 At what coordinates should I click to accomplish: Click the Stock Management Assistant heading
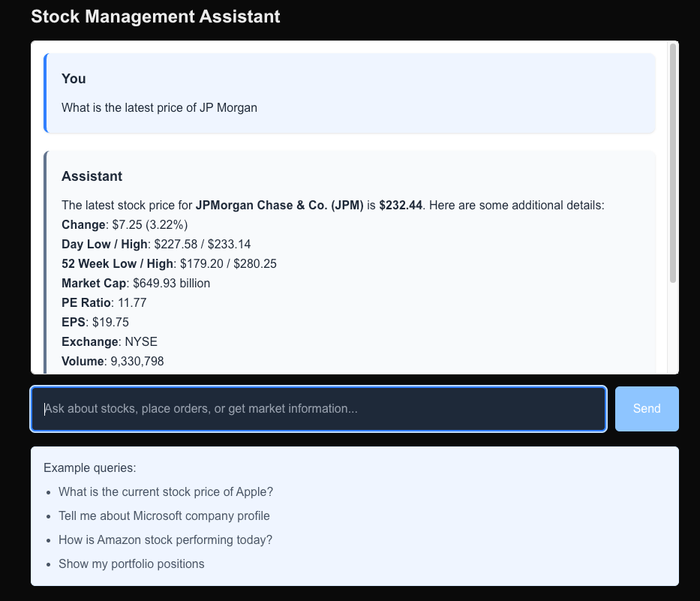(x=155, y=17)
